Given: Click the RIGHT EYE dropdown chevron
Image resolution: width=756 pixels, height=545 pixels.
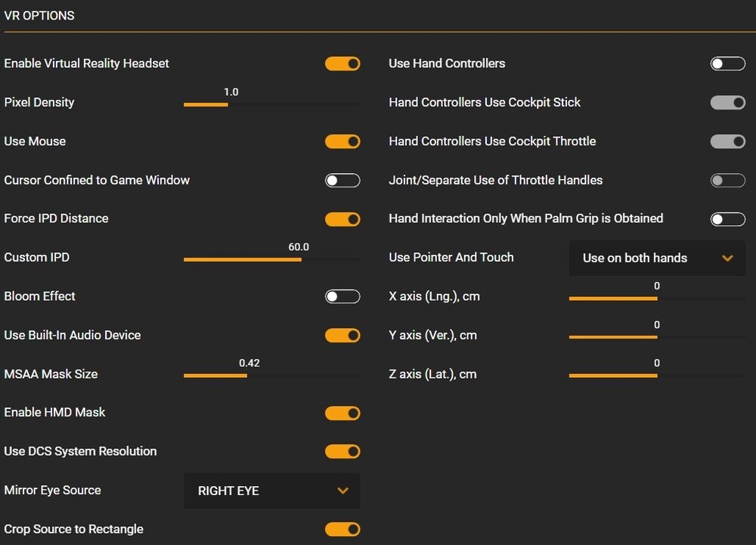Looking at the screenshot, I should point(342,491).
